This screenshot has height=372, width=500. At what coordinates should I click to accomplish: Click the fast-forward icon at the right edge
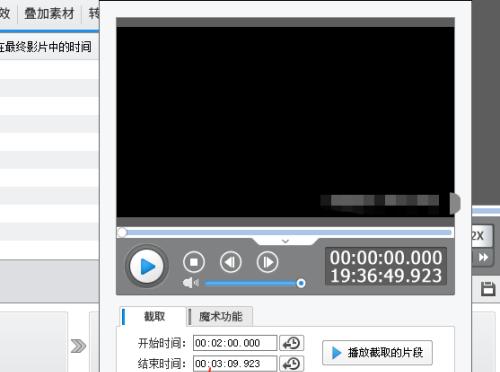point(483,258)
